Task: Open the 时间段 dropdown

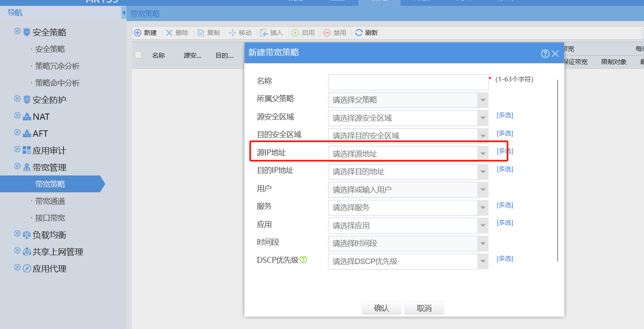Action: pos(483,243)
